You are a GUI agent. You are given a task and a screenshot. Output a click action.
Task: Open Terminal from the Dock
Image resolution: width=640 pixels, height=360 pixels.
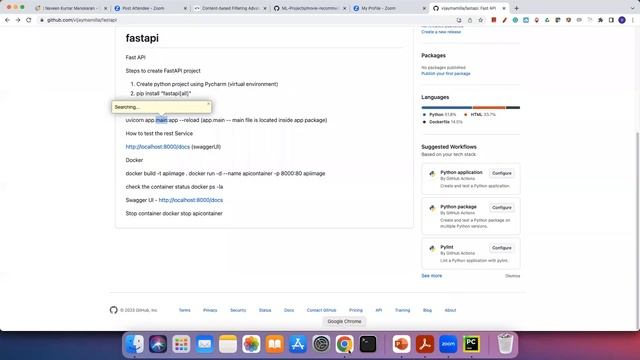pos(368,344)
